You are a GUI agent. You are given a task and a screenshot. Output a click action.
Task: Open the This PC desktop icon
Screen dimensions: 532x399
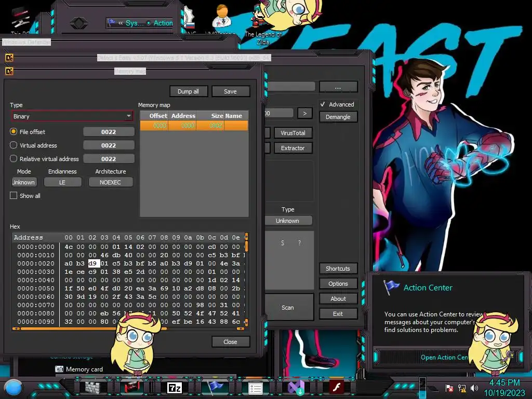(20, 21)
